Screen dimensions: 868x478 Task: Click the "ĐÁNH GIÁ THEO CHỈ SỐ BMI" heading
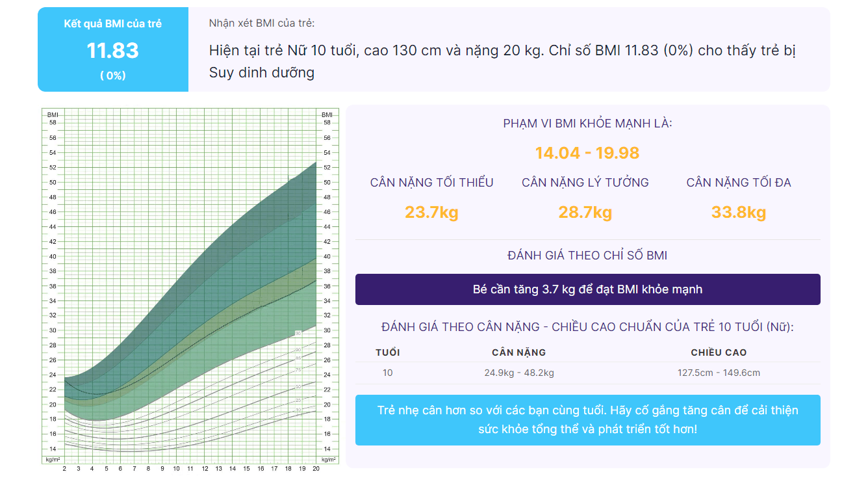point(585,255)
